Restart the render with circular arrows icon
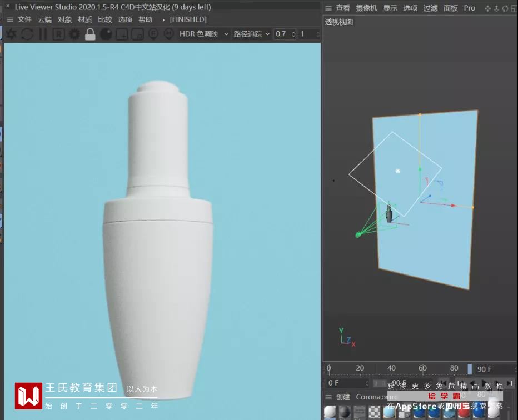 click(27, 34)
